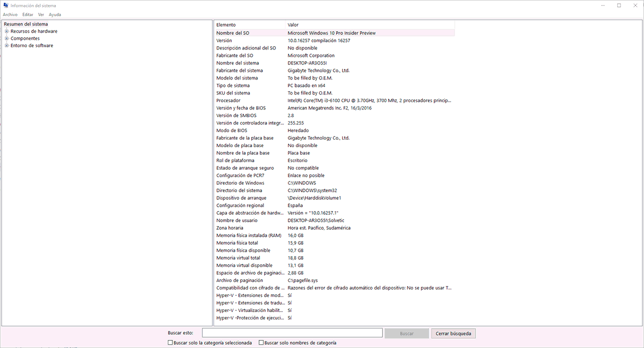Click Enlace no posible value

[306, 176]
